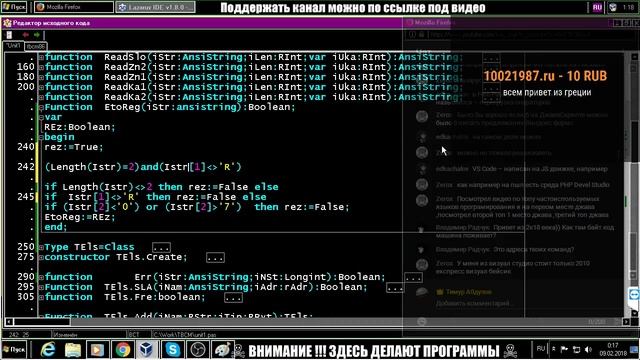The image size is (640, 360).
Task: Switch to Mozilla Firefox in top taskbar
Action: pyautogui.click(x=73, y=7)
